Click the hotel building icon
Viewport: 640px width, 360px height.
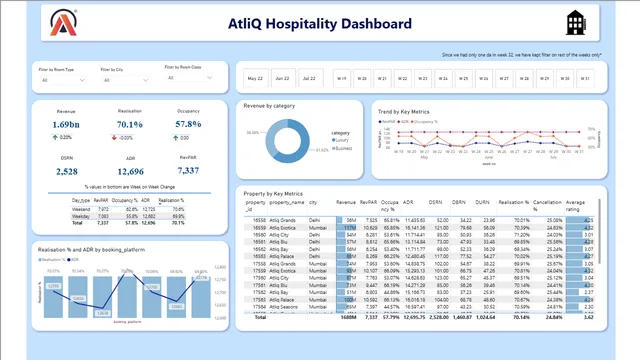576,23
